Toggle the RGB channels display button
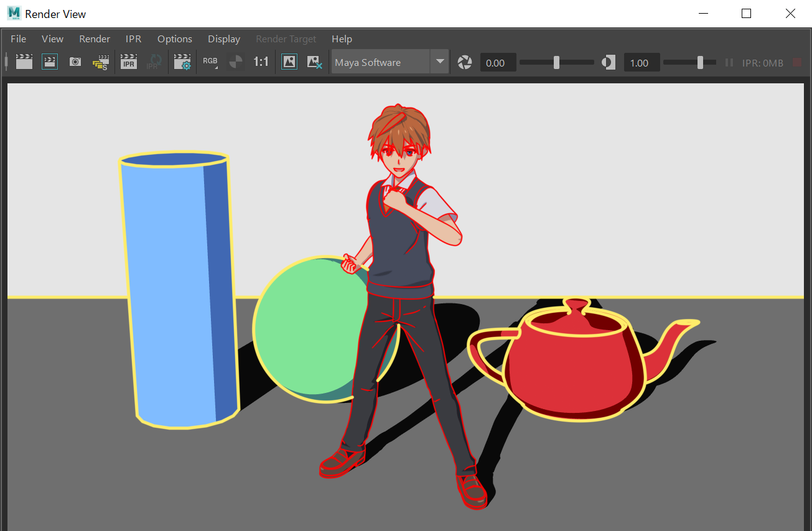Image resolution: width=812 pixels, height=531 pixels. [210, 62]
